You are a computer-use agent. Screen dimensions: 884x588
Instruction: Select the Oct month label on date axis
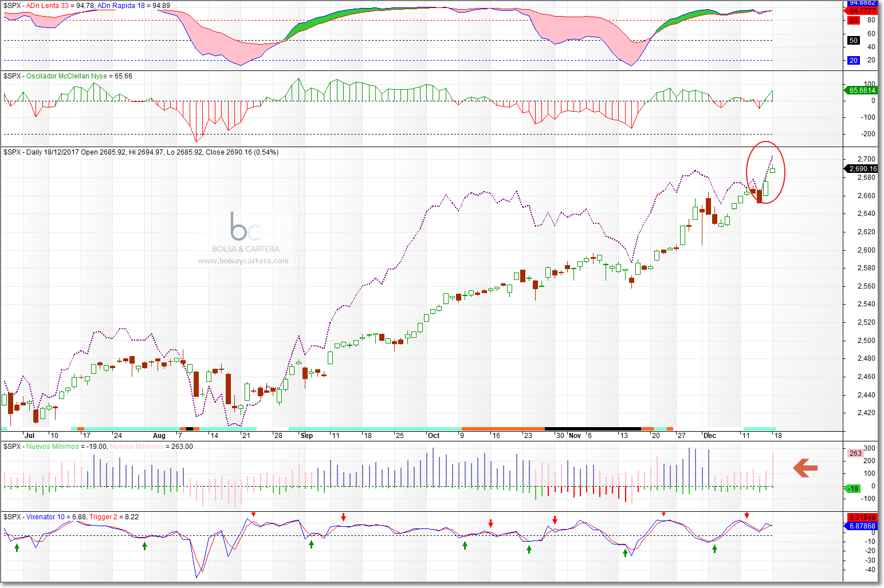434,436
